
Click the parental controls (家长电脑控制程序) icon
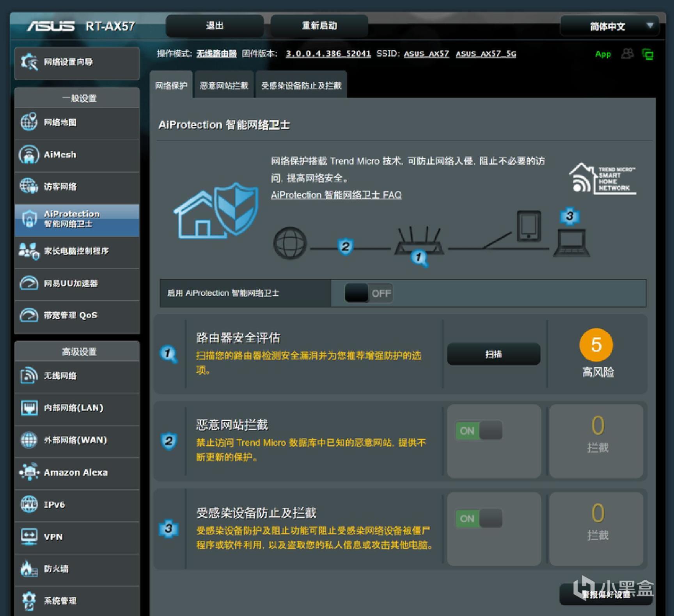pyautogui.click(x=29, y=251)
